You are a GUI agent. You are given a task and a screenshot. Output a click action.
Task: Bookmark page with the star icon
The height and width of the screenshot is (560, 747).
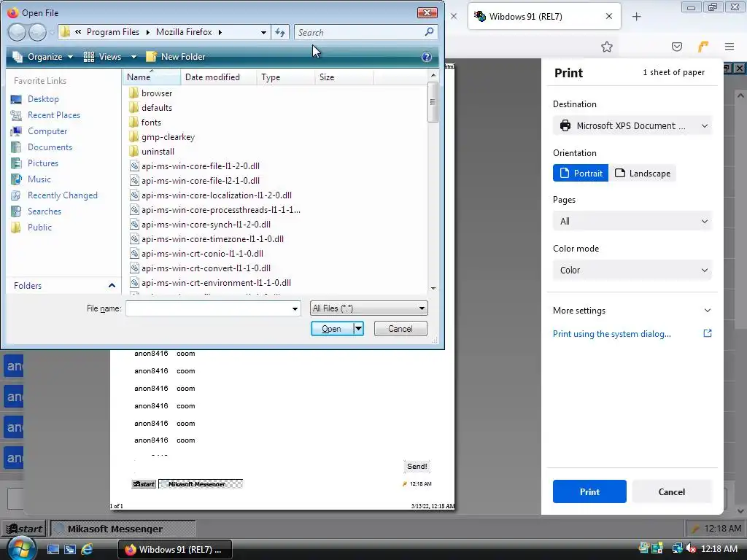(x=606, y=47)
